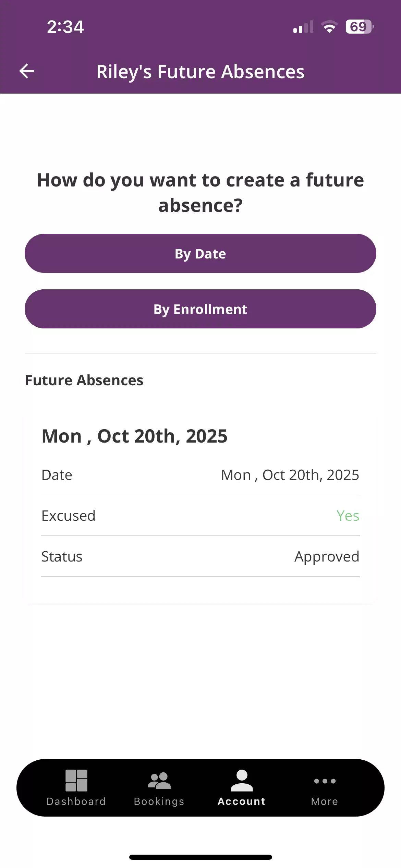Viewport: 401px width, 868px height.
Task: Tap the Excused row label
Action: (69, 516)
